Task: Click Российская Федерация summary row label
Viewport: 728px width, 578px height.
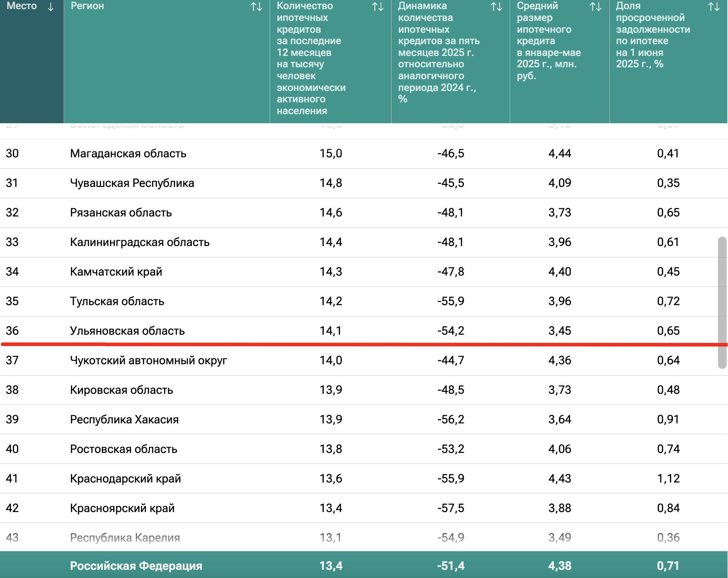Action: [136, 566]
